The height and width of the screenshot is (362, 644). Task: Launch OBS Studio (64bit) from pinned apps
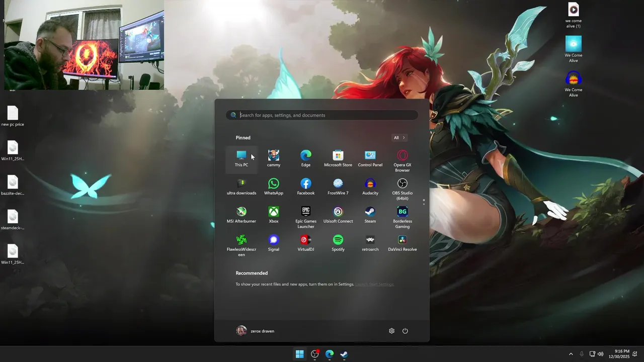tap(403, 189)
